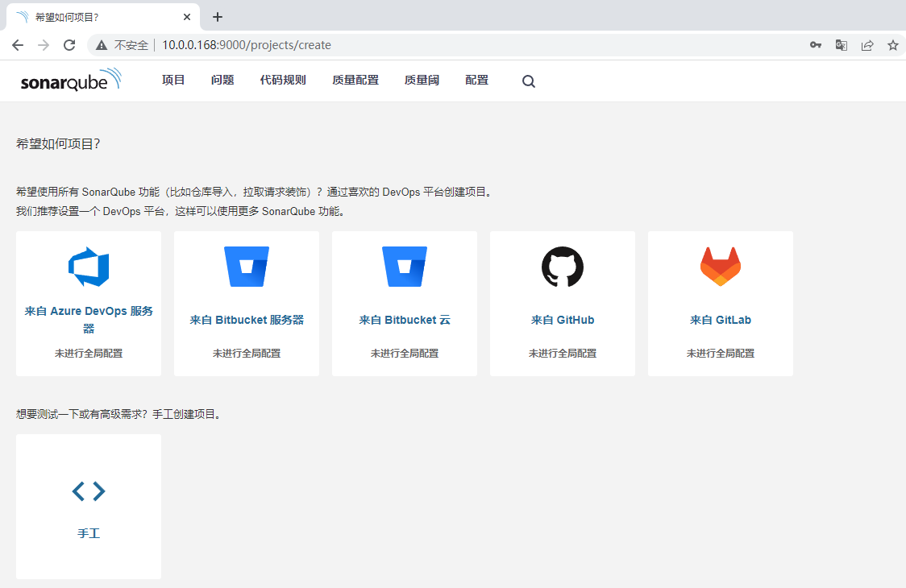Screen dimensions: 906x588
Task: Open the 质量阈 menu
Action: (x=422, y=80)
